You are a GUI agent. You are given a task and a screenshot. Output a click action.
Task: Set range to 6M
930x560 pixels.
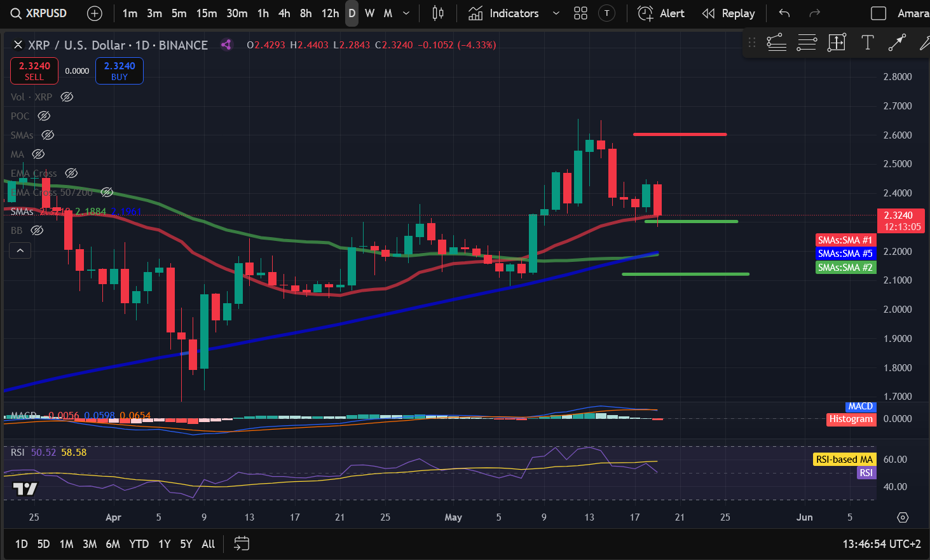(113, 544)
